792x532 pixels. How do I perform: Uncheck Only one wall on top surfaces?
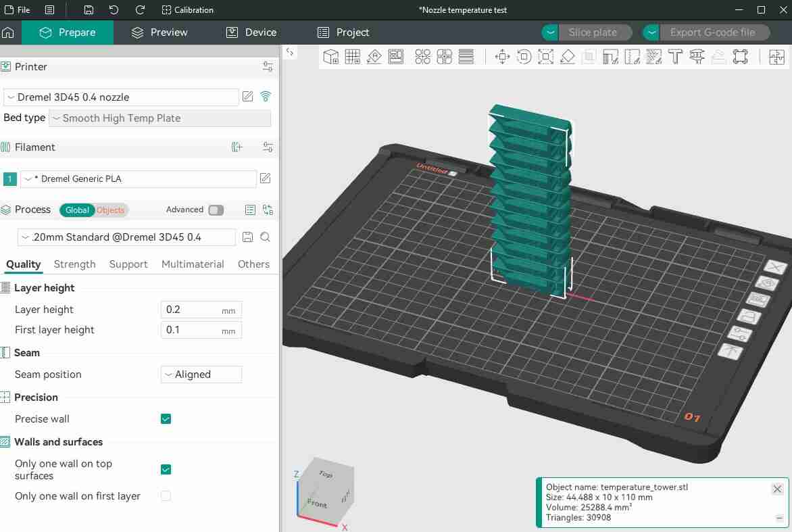coord(166,469)
